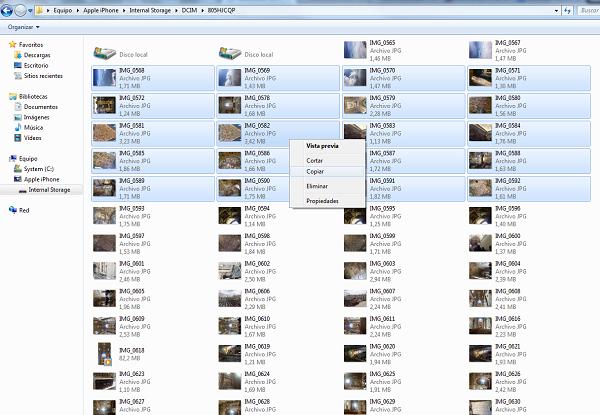600x415 pixels.
Task: Choose Eliminar from the context menu
Action: [x=317, y=186]
